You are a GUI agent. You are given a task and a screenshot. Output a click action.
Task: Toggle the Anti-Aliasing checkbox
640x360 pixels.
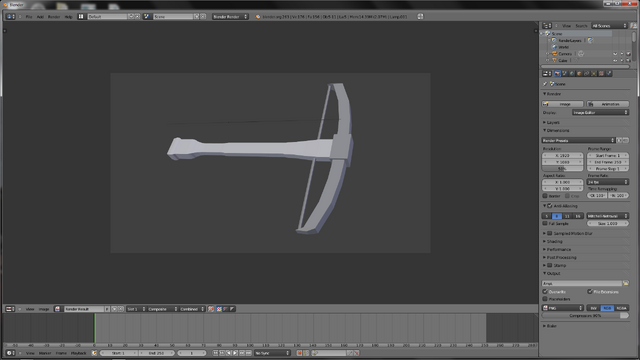point(550,206)
